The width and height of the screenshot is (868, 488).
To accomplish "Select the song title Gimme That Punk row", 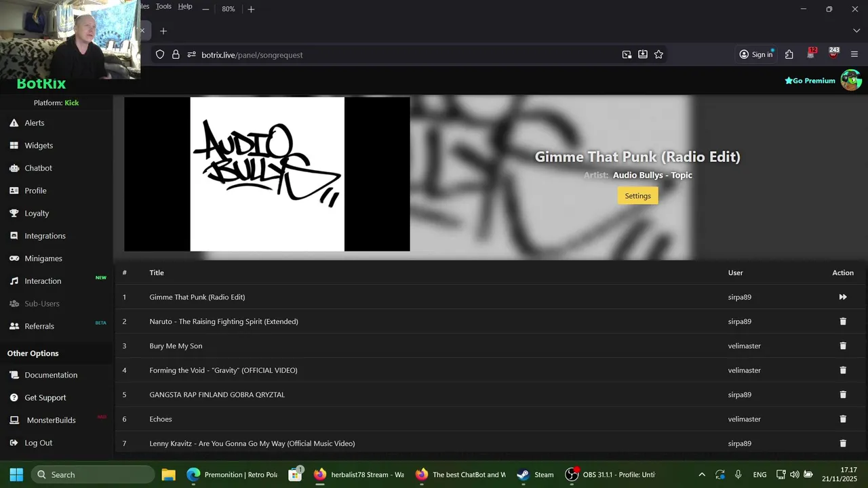I will click(x=197, y=297).
